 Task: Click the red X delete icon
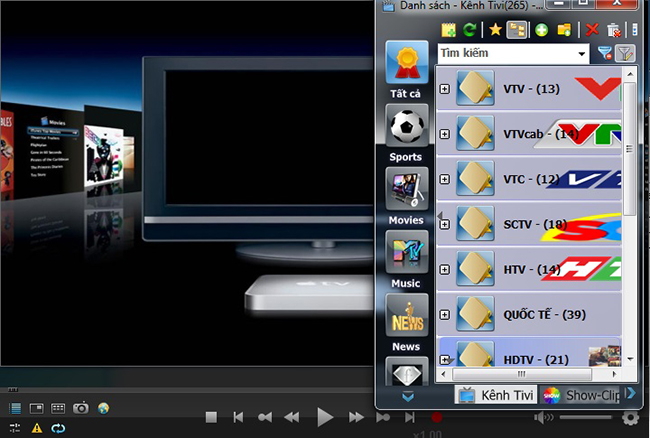592,30
